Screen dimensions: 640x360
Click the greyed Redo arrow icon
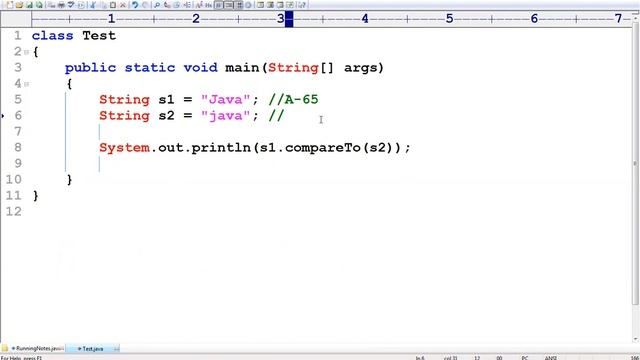coord(145,5)
